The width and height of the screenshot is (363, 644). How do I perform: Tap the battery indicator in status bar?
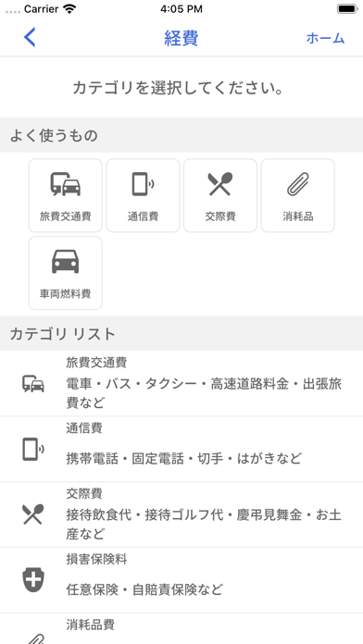(x=347, y=9)
